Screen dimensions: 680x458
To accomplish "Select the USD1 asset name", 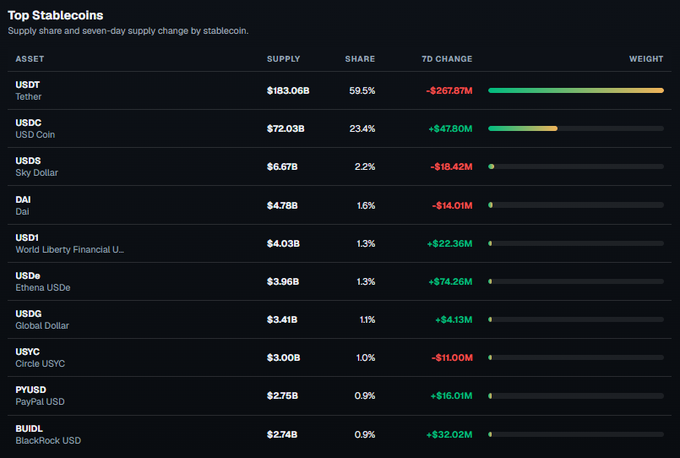I will [27, 238].
